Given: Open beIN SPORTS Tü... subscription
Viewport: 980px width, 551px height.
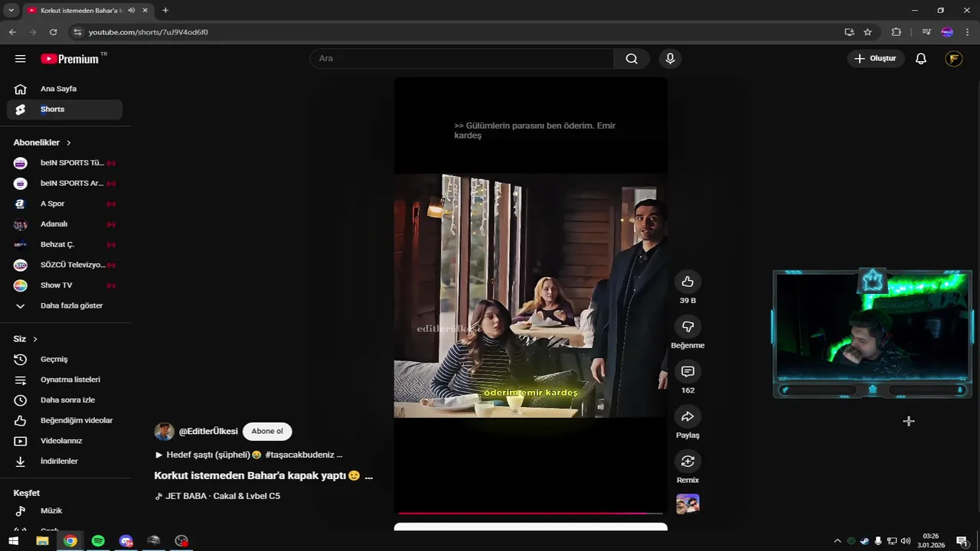Looking at the screenshot, I should [65, 163].
